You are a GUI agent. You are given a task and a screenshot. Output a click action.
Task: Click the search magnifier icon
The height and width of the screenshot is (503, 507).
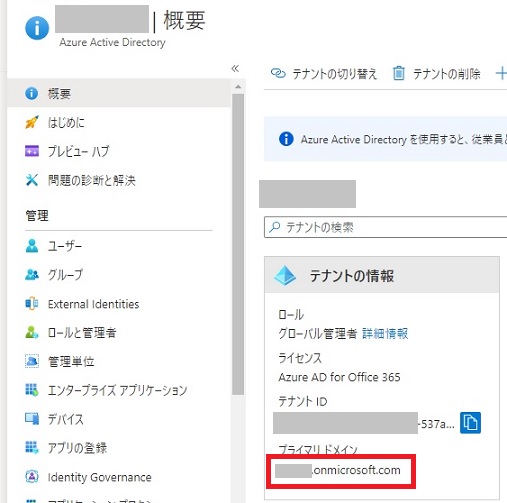[x=274, y=227]
